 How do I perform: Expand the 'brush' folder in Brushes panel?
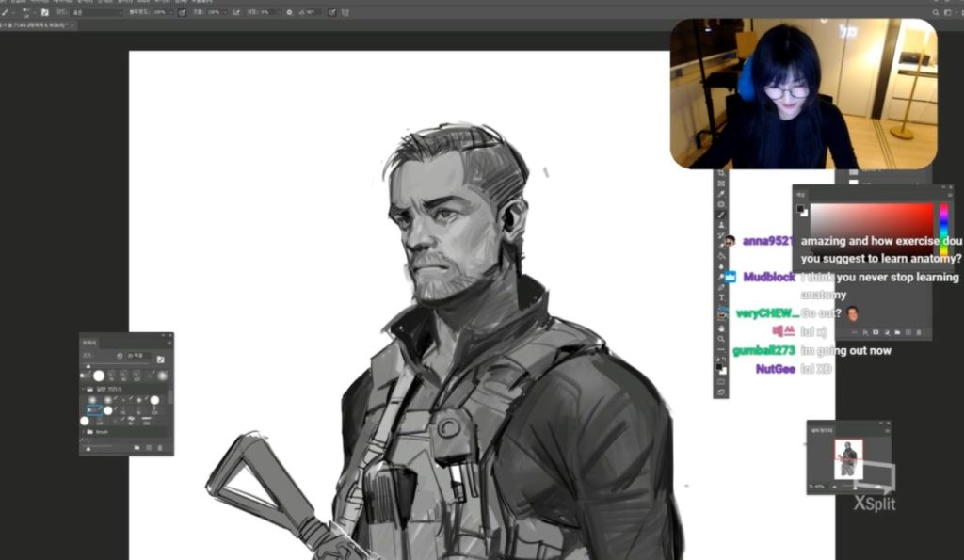84,432
